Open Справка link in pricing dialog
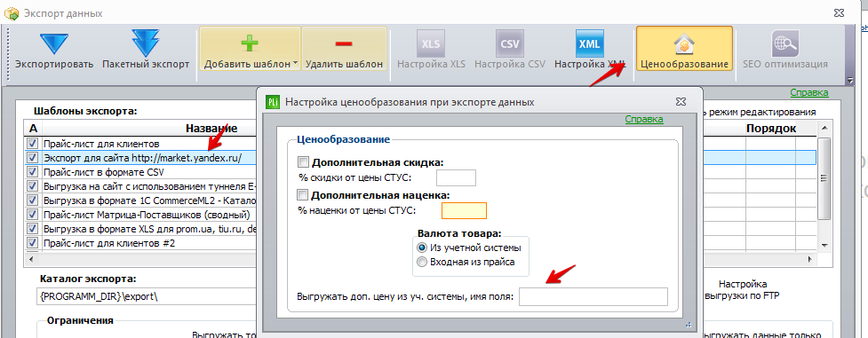The height and width of the screenshot is (338, 868). tap(644, 119)
